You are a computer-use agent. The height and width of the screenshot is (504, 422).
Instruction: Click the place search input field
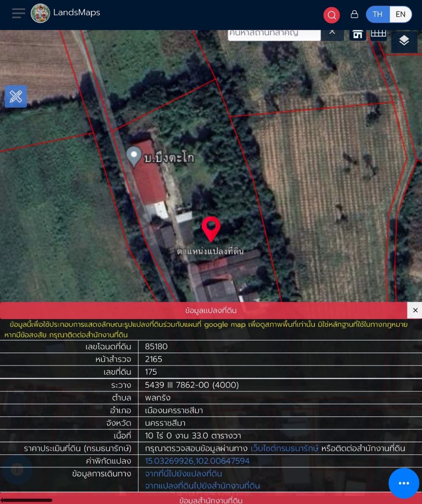(274, 33)
